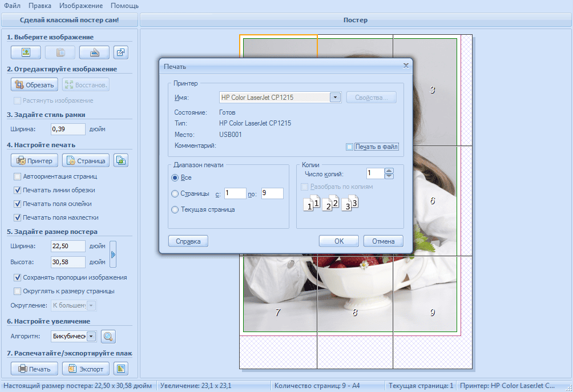Viewport: 573px width, 392px height.
Task: Click the poster height field 30,58
Action: coord(68,262)
